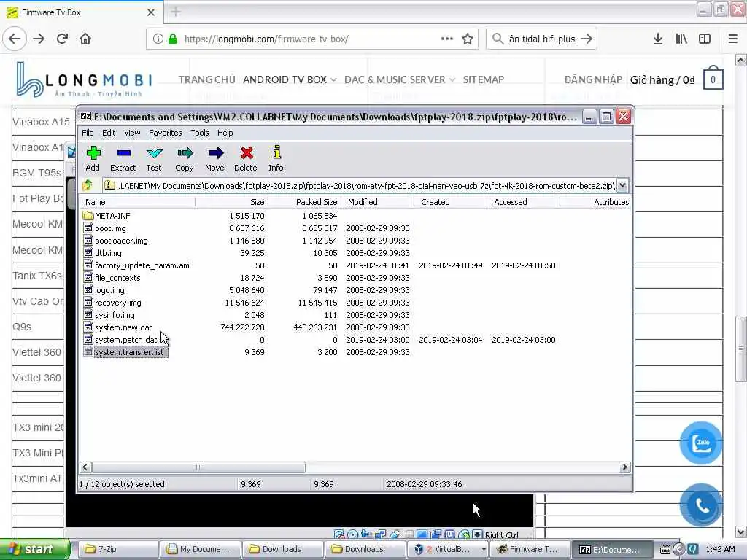Expand the 7-Zip address path dropdown
The height and width of the screenshot is (560, 747).
pos(622,185)
